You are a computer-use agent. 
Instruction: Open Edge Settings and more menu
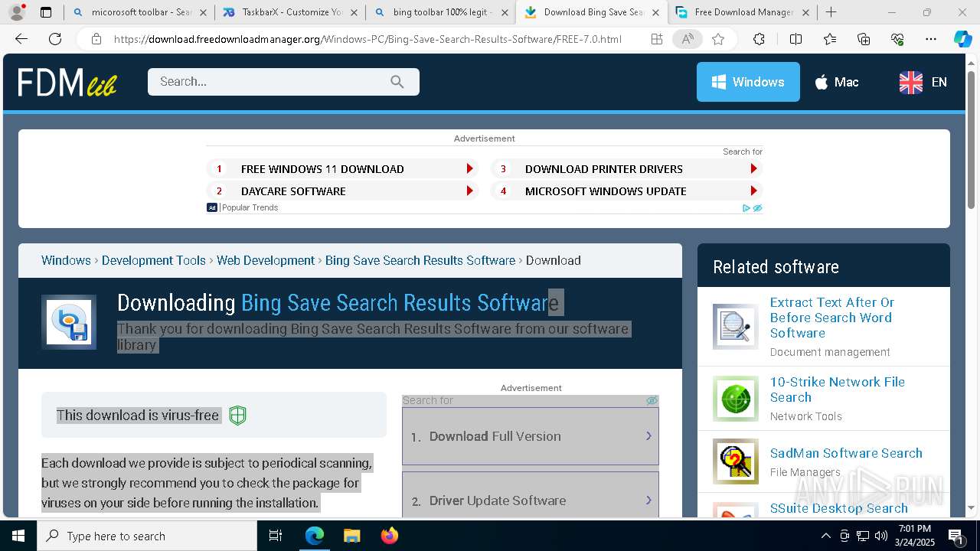click(931, 39)
